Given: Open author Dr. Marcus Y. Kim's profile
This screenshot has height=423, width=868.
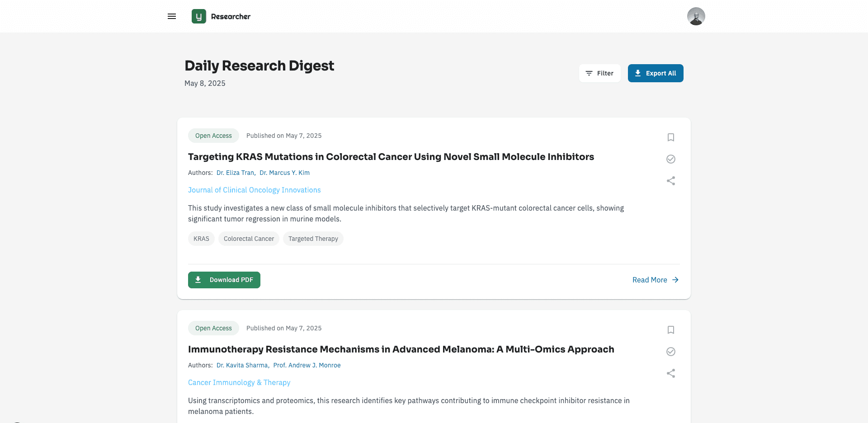Looking at the screenshot, I should pos(285,173).
